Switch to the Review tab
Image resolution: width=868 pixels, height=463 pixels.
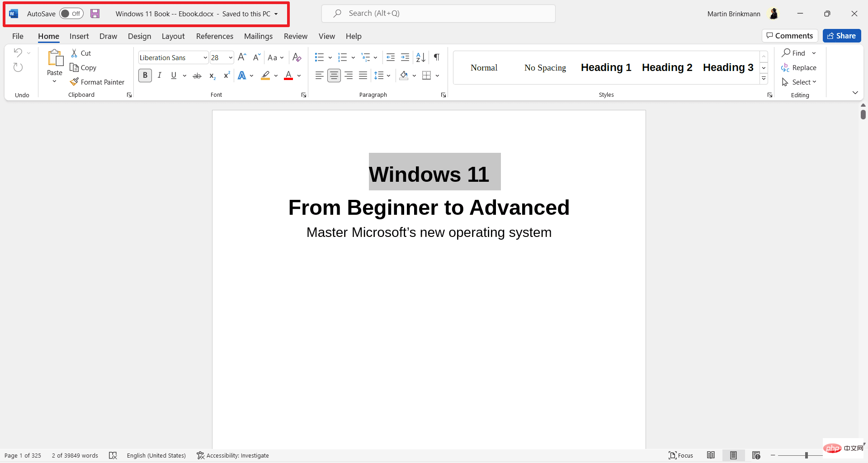296,36
